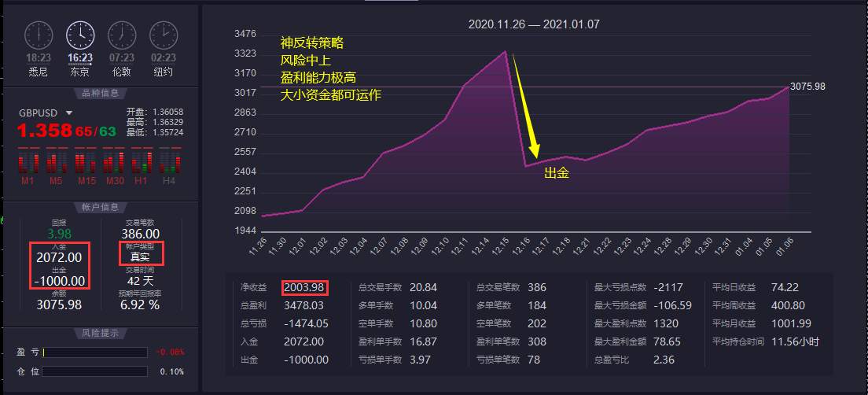This screenshot has height=395, width=868.
Task: Select the London clock showing 07:23
Action: click(122, 35)
